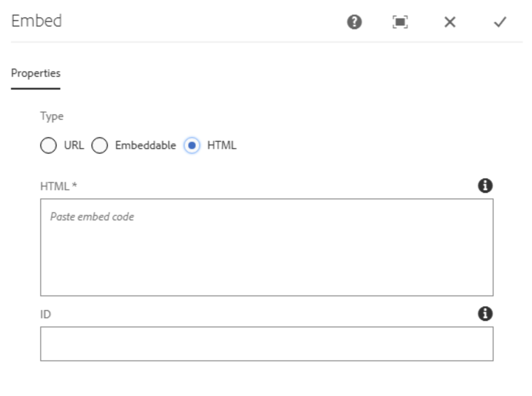Select the URL embed type
Screen dimensions: 532x396
(x=48, y=145)
